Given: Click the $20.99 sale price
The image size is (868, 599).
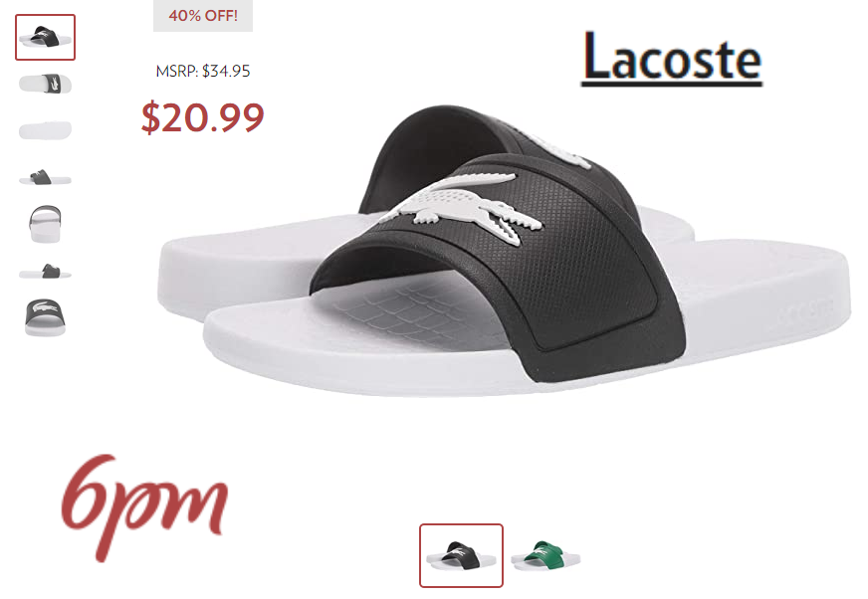Looking at the screenshot, I should click(x=203, y=117).
